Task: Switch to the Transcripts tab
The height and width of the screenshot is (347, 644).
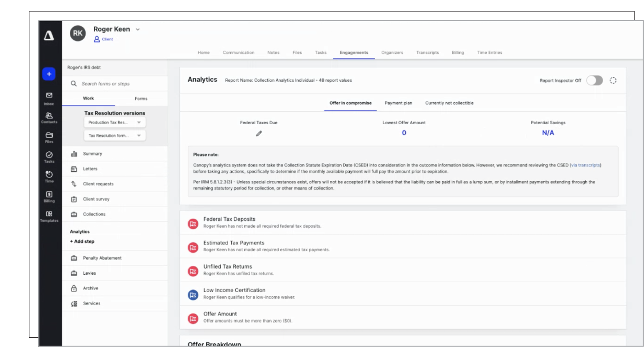Action: pos(427,52)
